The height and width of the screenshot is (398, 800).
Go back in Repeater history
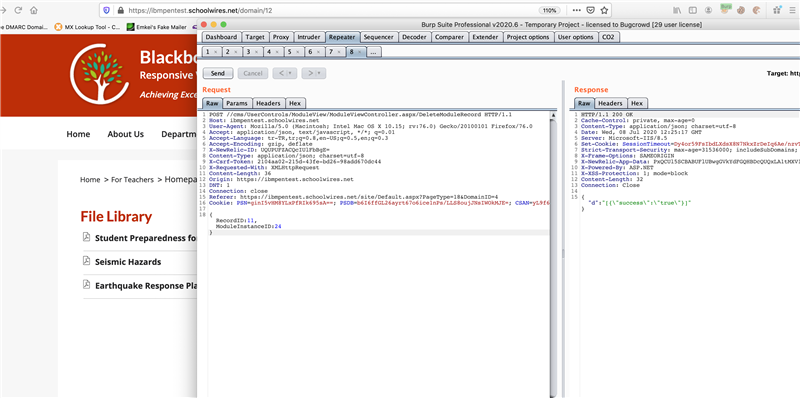281,73
